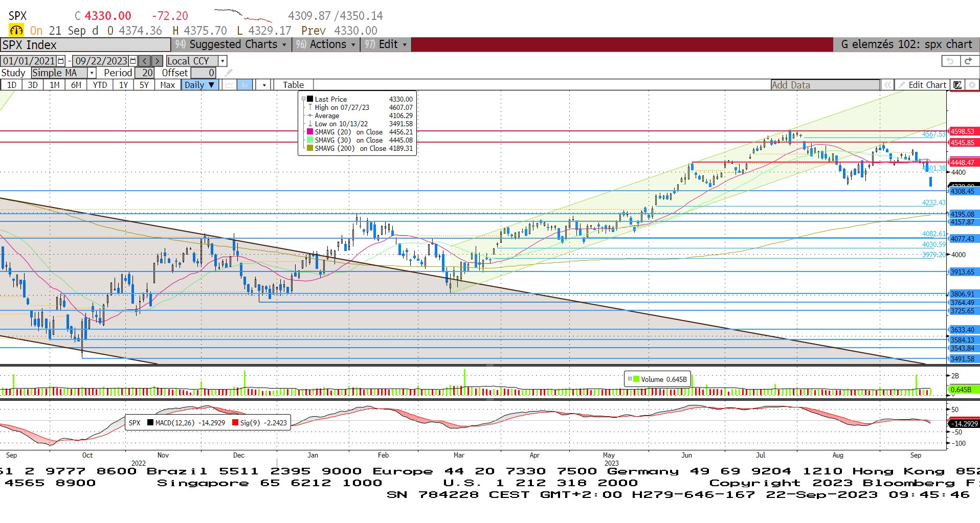This screenshot has height=523, width=980.
Task: Open chart settings gear icon
Action: [x=972, y=85]
